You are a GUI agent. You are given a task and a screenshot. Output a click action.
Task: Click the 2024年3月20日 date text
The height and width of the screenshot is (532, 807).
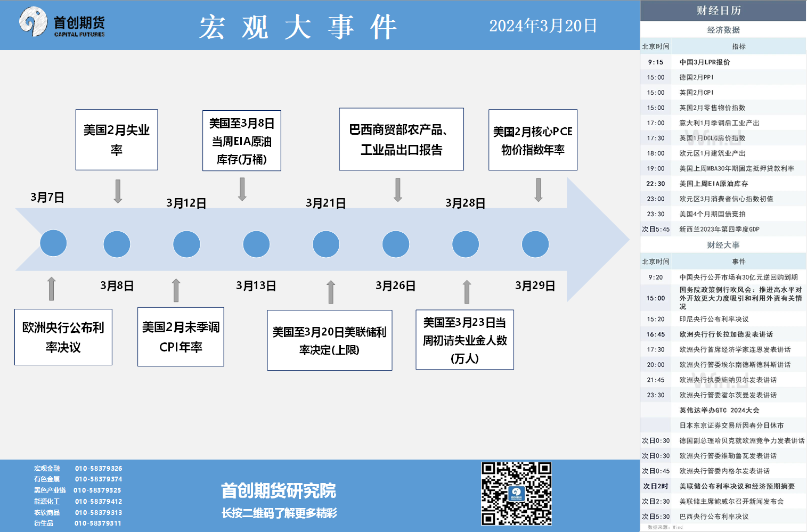click(543, 26)
